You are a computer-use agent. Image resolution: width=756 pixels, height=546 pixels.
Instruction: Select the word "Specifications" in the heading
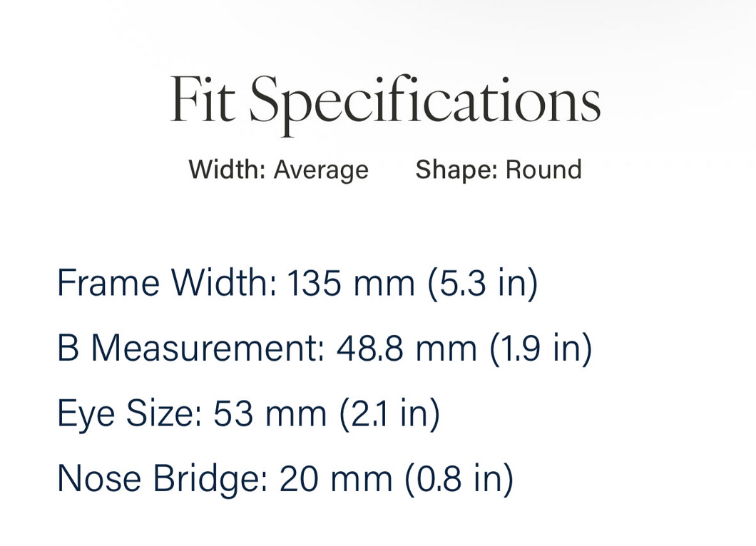(425, 104)
